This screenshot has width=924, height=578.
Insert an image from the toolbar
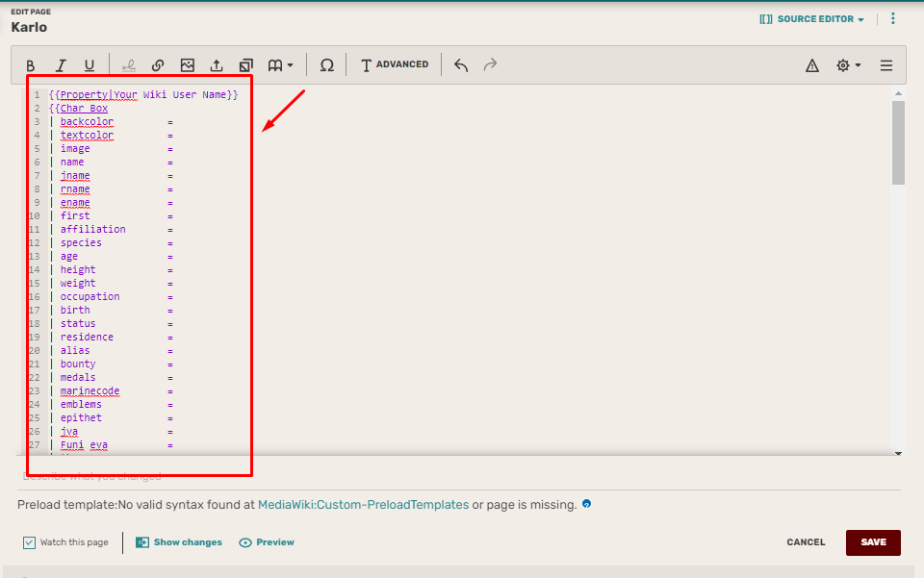pyautogui.click(x=188, y=65)
